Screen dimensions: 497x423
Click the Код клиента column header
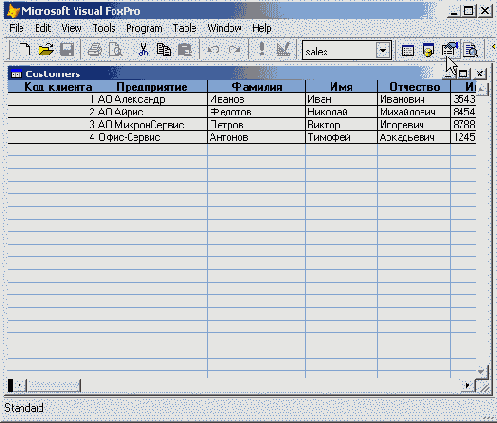pyautogui.click(x=52, y=87)
